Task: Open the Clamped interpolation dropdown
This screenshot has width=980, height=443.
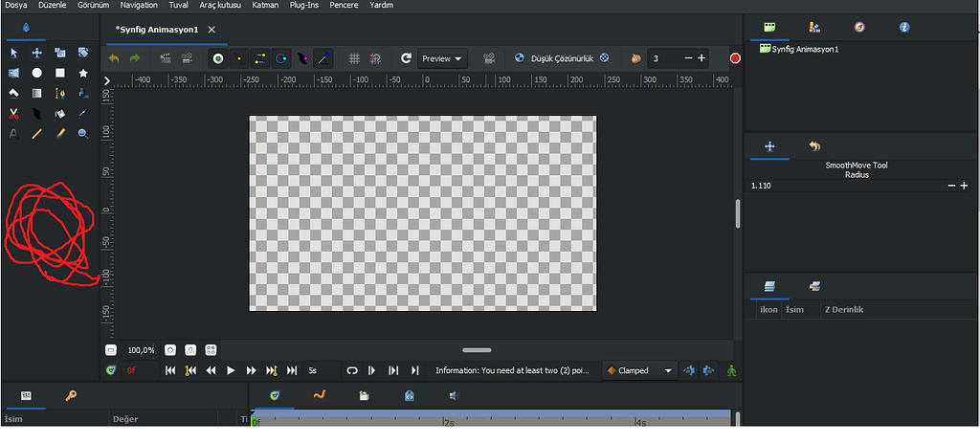Action: pos(639,370)
